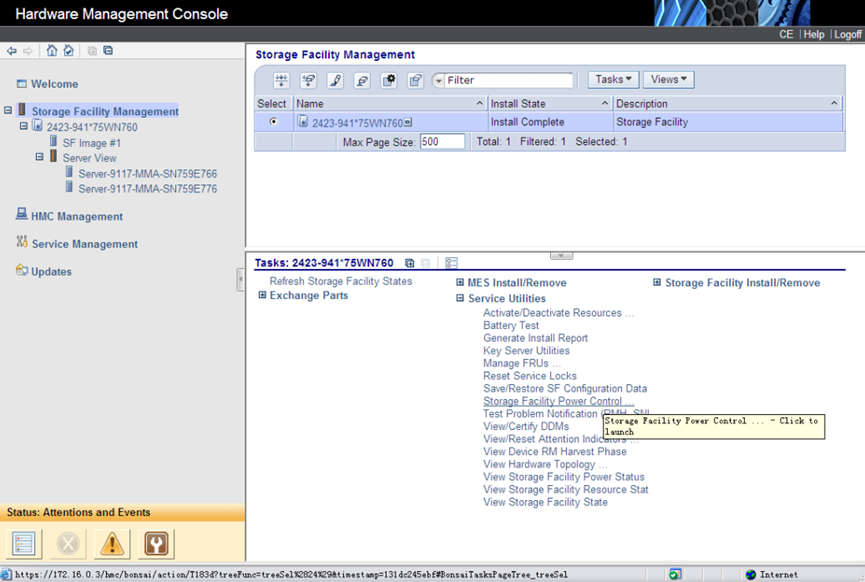
Task: Collapse the Server View tree node
Action: (x=39, y=157)
